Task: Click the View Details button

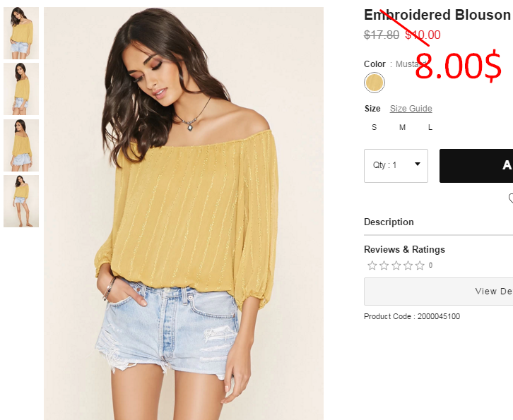Action: pos(438,292)
